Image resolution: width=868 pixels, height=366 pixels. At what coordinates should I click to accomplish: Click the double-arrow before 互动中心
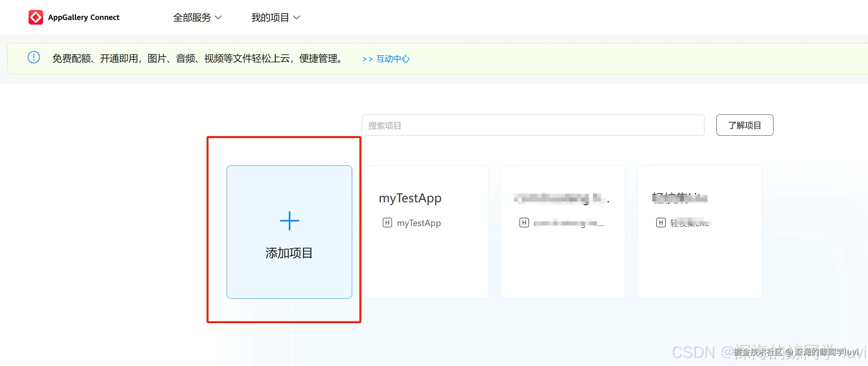pyautogui.click(x=367, y=59)
